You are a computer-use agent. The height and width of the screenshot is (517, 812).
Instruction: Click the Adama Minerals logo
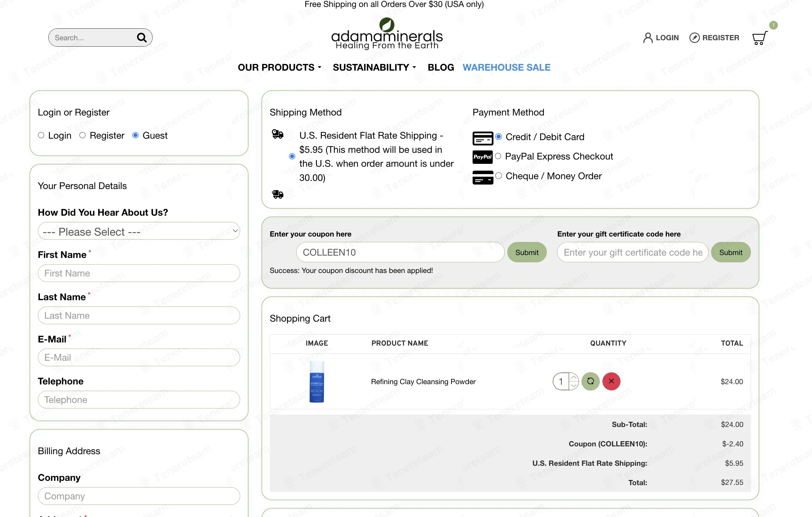pos(387,34)
